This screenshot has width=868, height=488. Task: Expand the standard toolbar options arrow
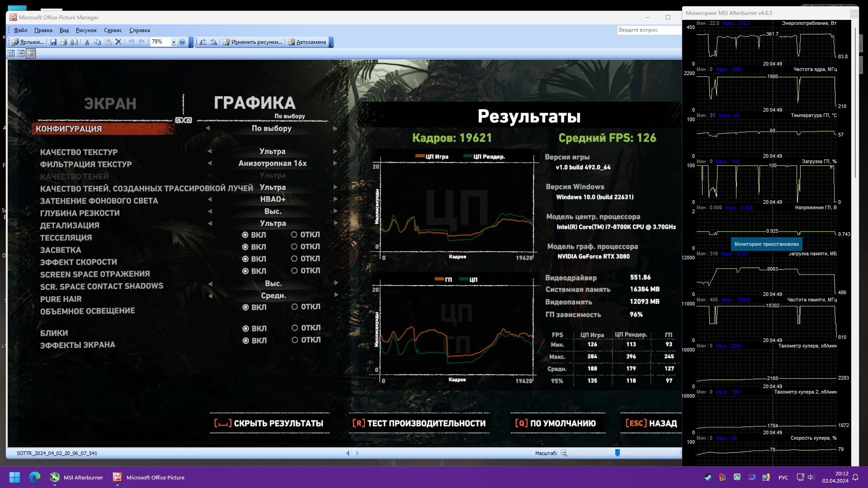pos(191,43)
